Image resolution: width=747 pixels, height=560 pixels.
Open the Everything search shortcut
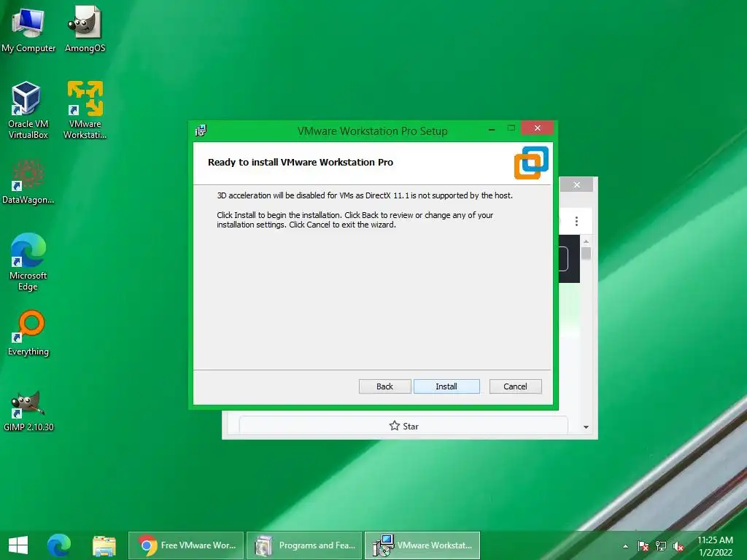(x=28, y=333)
